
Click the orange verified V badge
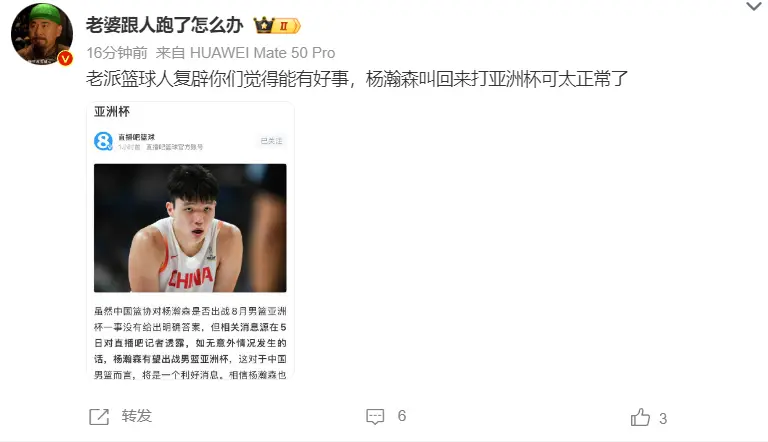coord(65,58)
